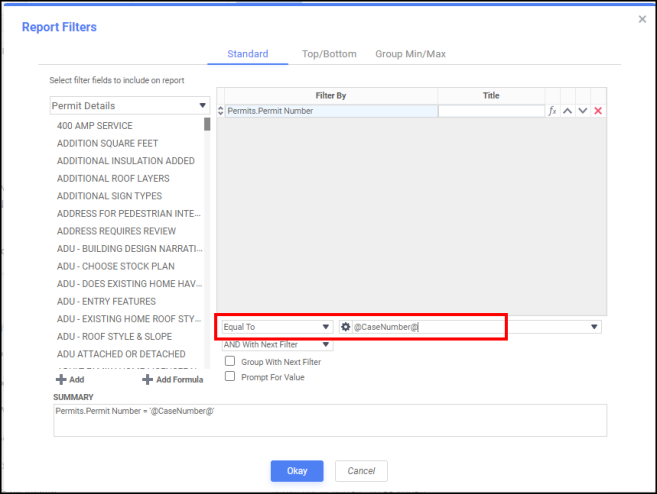Click the Summary text box

click(330, 420)
